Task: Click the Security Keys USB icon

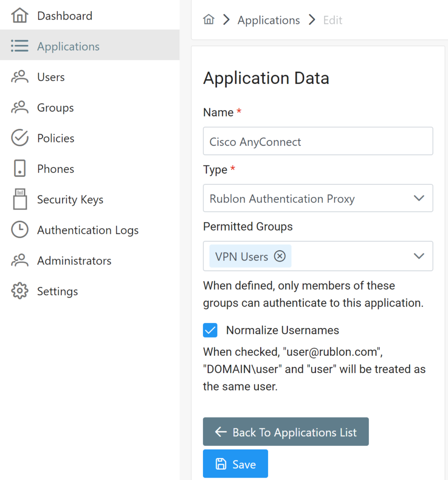Action: [20, 199]
